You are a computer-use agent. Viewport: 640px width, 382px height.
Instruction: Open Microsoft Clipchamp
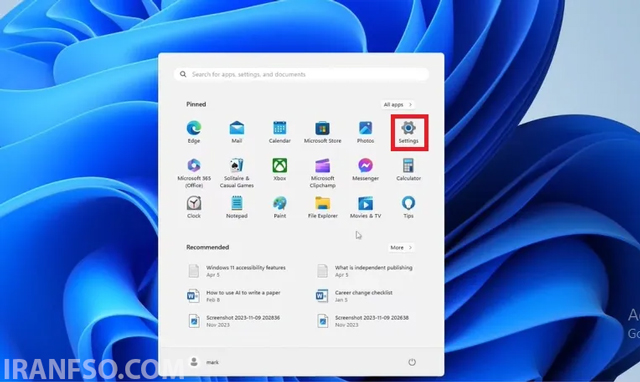pyautogui.click(x=322, y=173)
